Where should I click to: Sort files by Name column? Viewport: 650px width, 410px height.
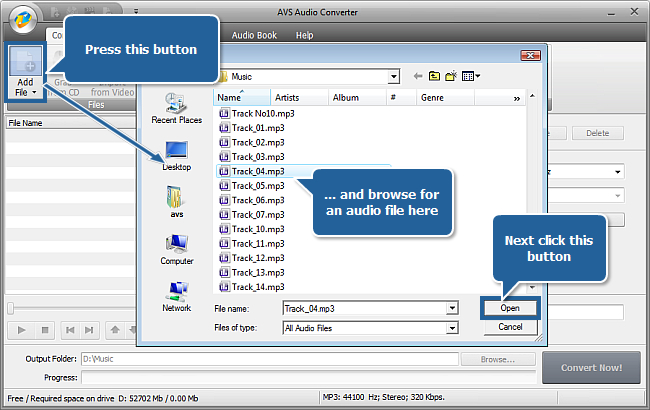pyautogui.click(x=242, y=97)
